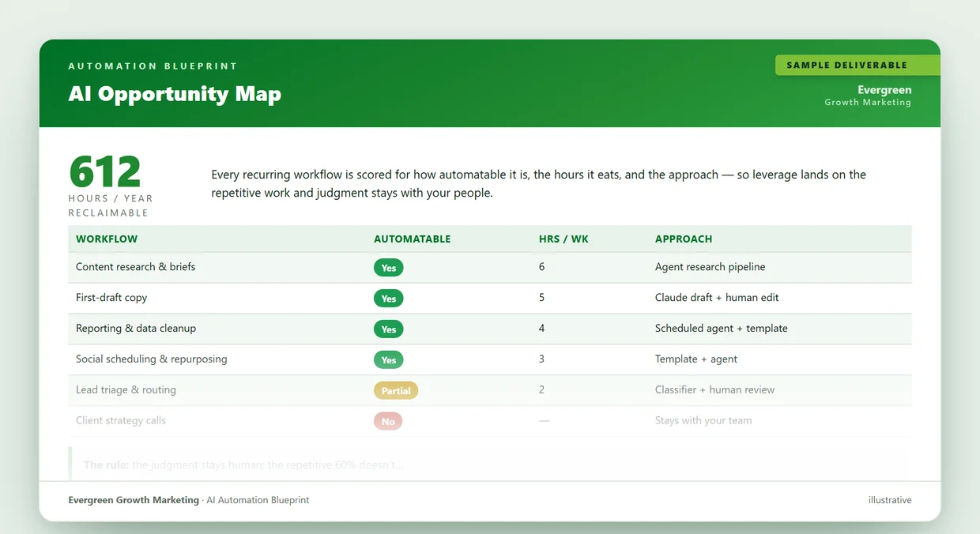This screenshot has height=534, width=980.
Task: Click the intro paragraph about recurring workflows
Action: tap(538, 183)
